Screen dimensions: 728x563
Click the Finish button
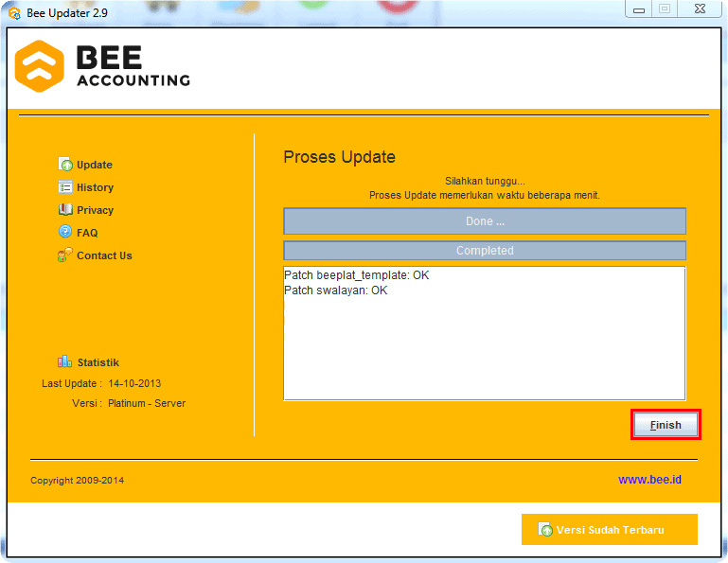coord(666,425)
